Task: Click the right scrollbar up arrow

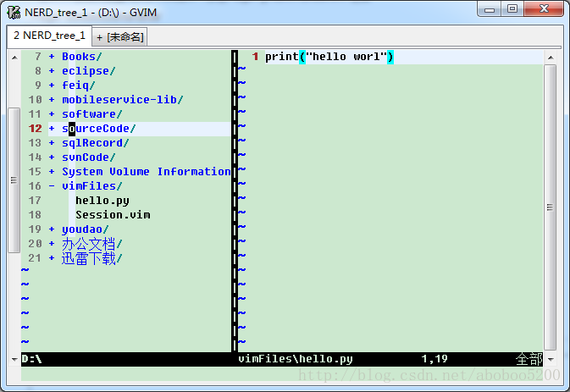Action: 551,58
